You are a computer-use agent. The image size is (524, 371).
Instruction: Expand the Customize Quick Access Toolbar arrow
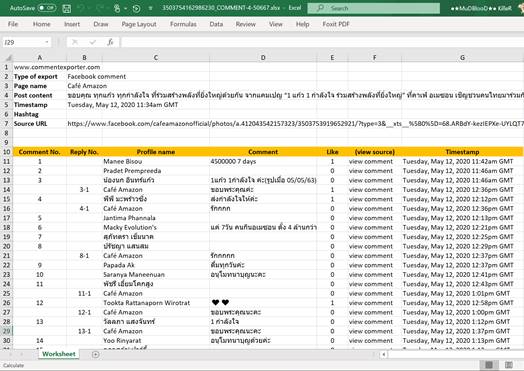tap(150, 8)
